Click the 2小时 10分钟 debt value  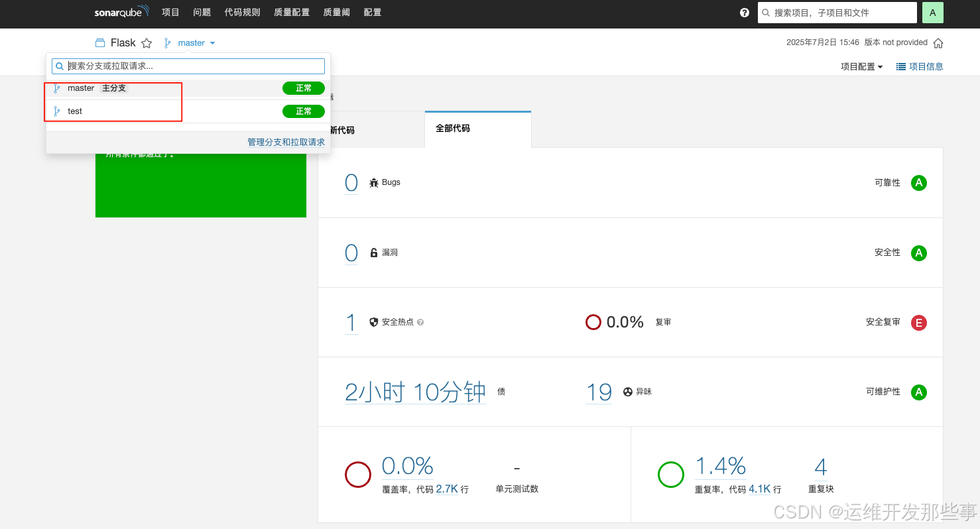[x=416, y=392]
